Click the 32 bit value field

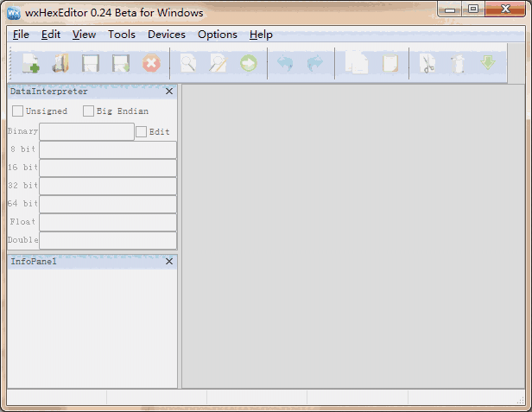[108, 186]
